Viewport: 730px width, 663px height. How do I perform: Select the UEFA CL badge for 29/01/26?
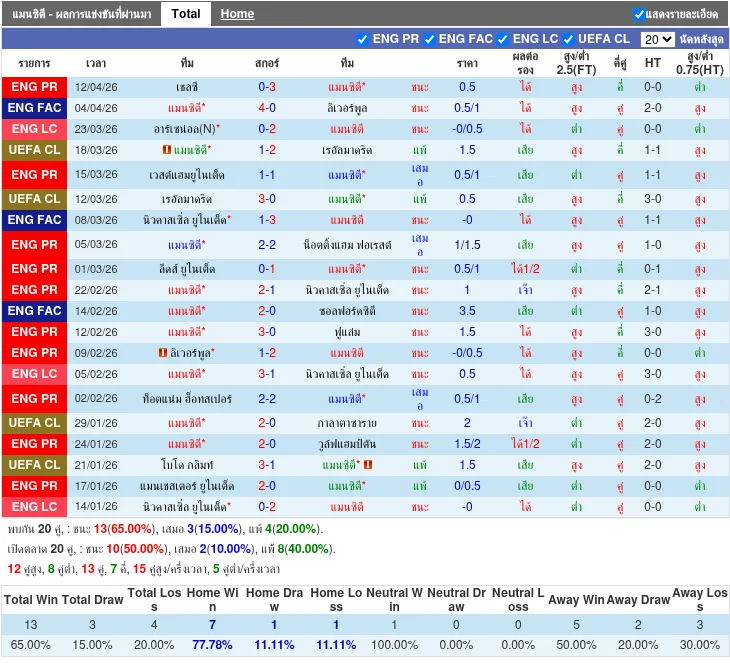(35, 423)
